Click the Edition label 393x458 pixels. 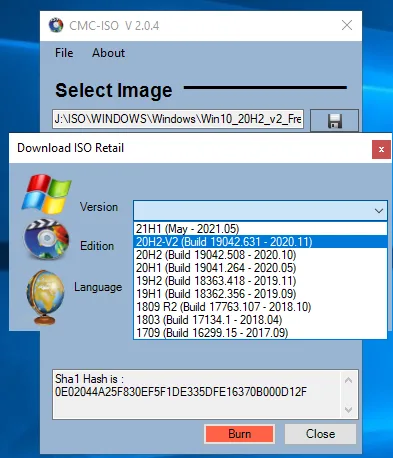pyautogui.click(x=97, y=246)
